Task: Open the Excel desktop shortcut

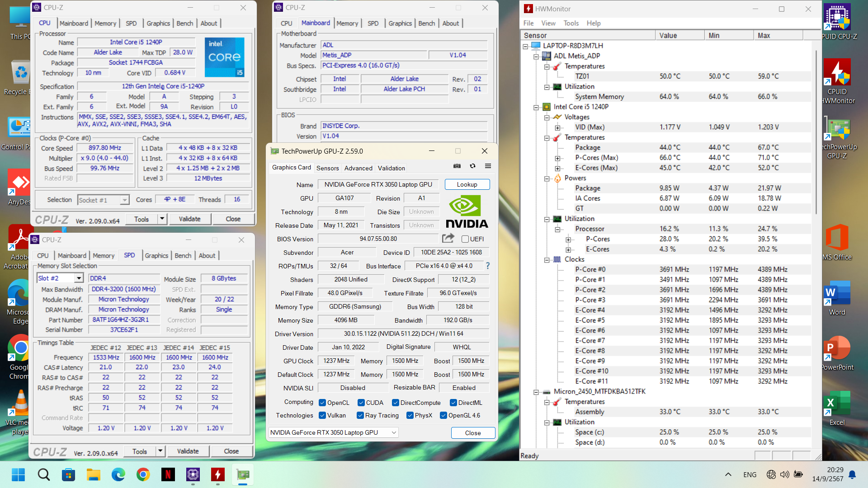Action: pyautogui.click(x=837, y=408)
